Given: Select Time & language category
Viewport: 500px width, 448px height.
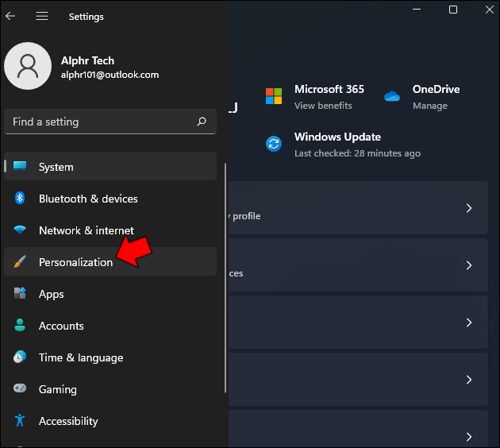Looking at the screenshot, I should [x=80, y=357].
